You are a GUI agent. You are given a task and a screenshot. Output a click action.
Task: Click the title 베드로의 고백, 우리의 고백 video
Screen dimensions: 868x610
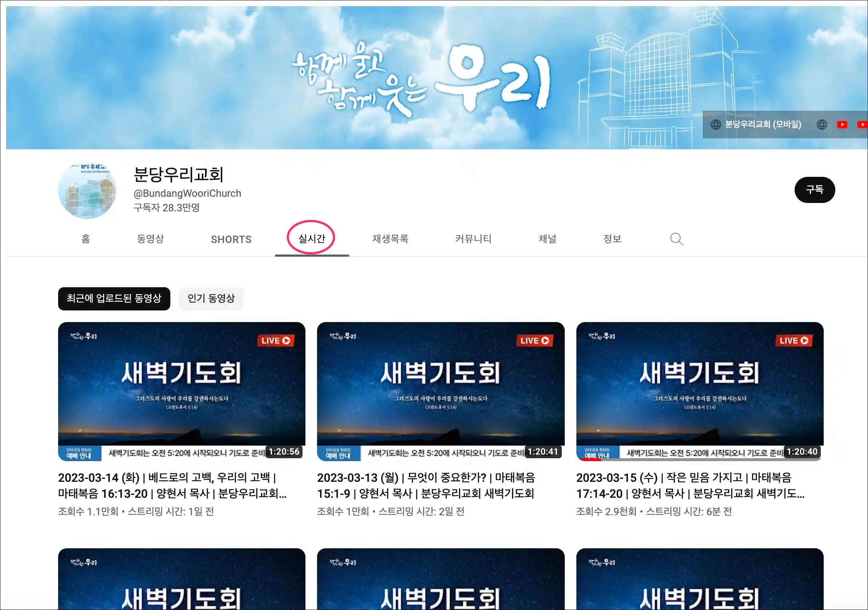173,486
